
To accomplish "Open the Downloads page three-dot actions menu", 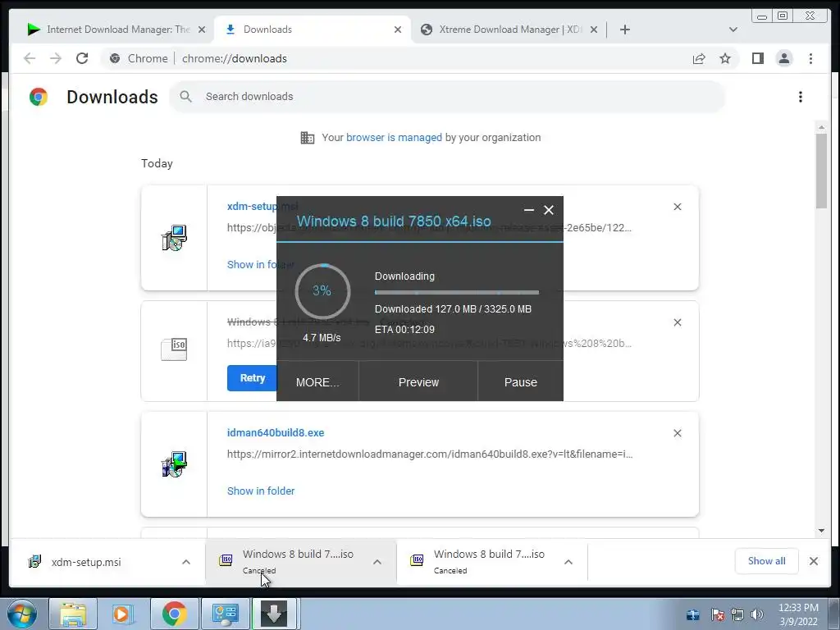I will [x=801, y=97].
